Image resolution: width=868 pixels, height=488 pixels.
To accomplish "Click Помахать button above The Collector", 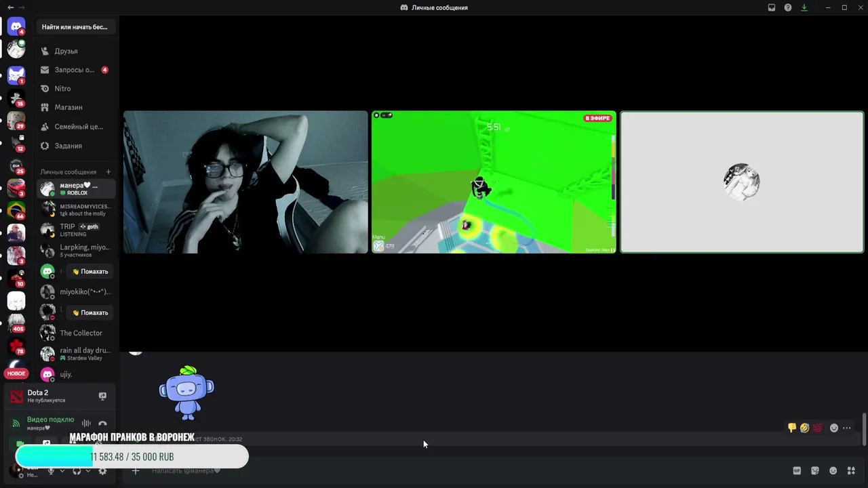I will point(90,312).
